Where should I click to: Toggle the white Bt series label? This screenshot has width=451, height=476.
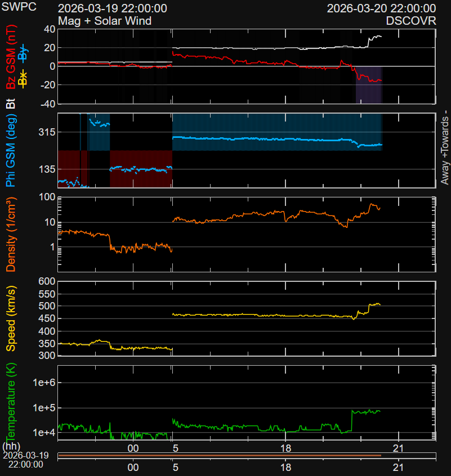11,104
